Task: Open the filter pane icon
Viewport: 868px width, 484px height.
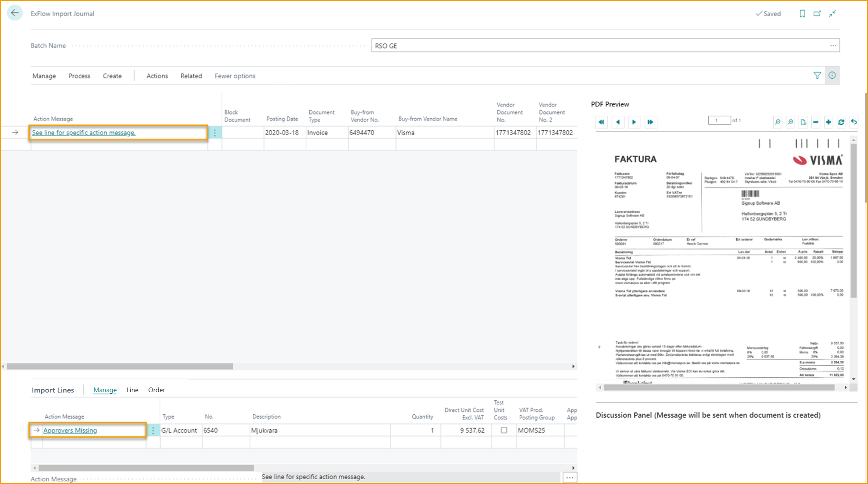Action: 817,75
